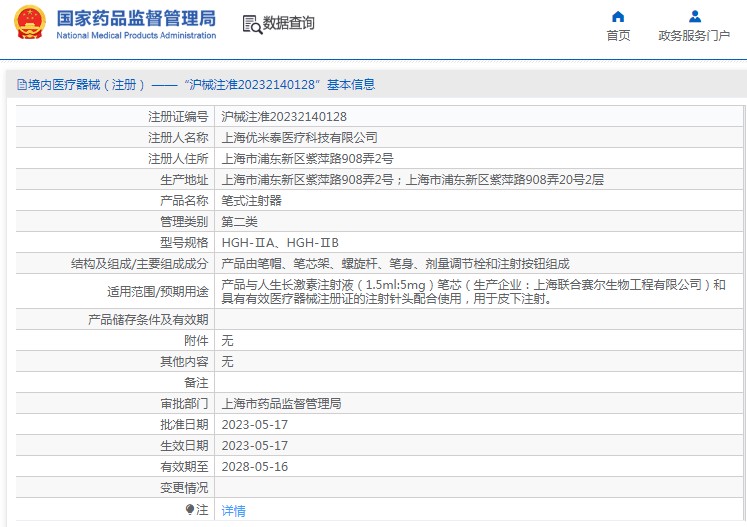
Task: Click the 批准日期 label
Action: (x=184, y=425)
